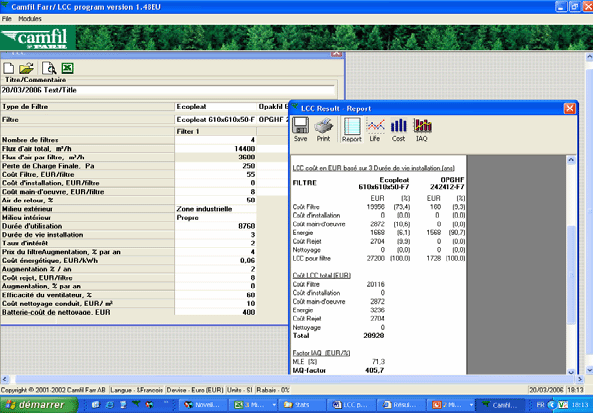
Task: Click the Efficacité du ventilateur value 60
Action: point(216,295)
